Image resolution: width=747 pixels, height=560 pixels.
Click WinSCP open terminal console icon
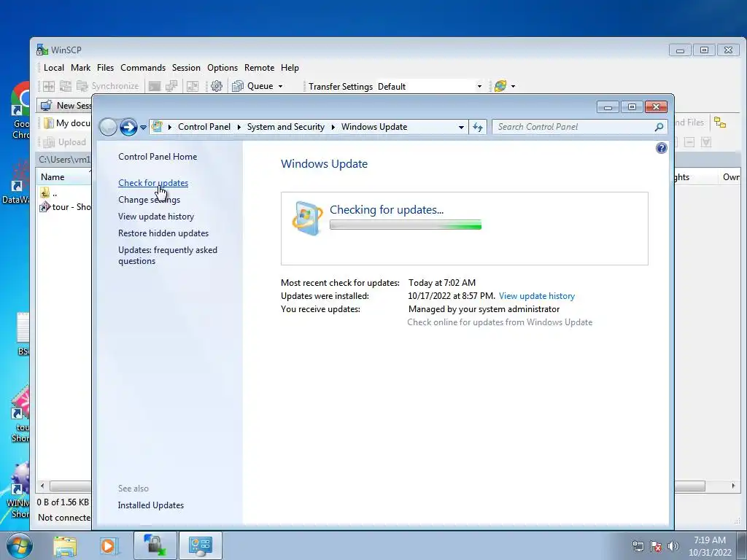(x=155, y=86)
